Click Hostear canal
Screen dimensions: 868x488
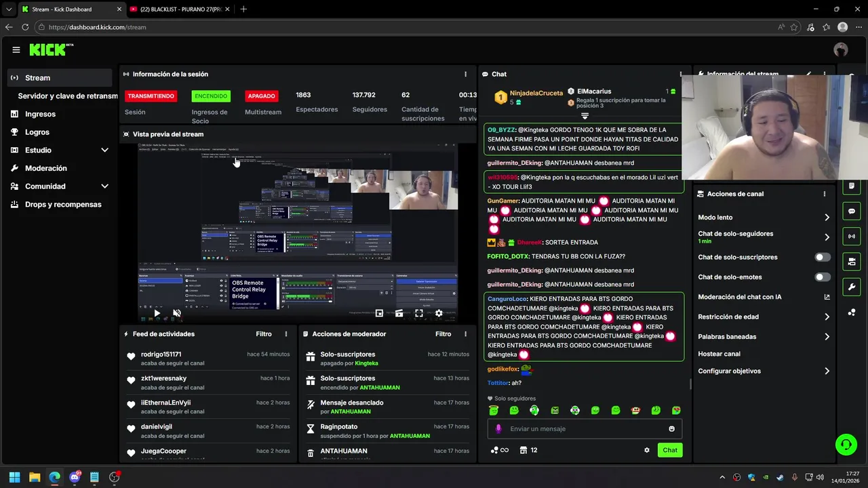click(x=719, y=354)
